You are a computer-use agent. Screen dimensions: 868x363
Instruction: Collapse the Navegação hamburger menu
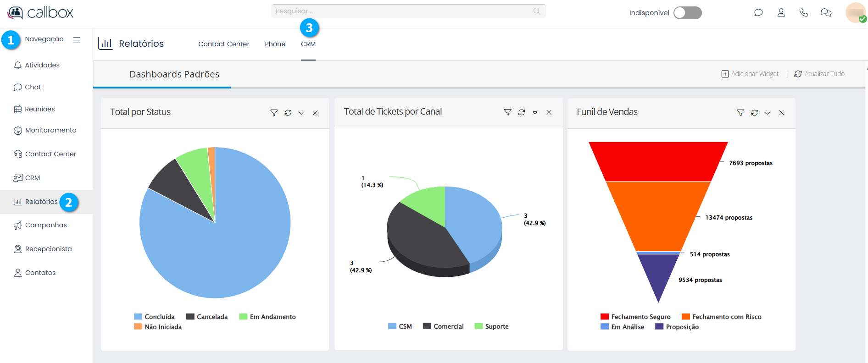77,40
